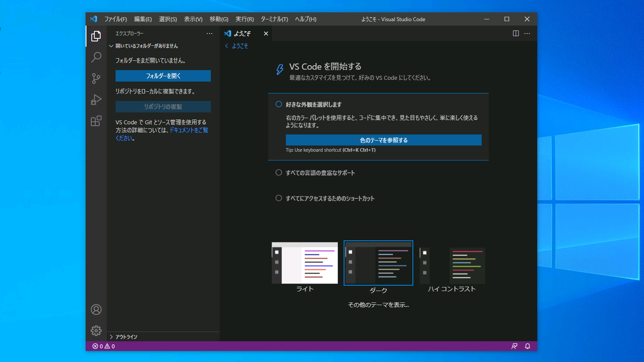Viewport: 644px width, 362px height.
Task: Close the Visual Studio Code window
Action: 527,19
